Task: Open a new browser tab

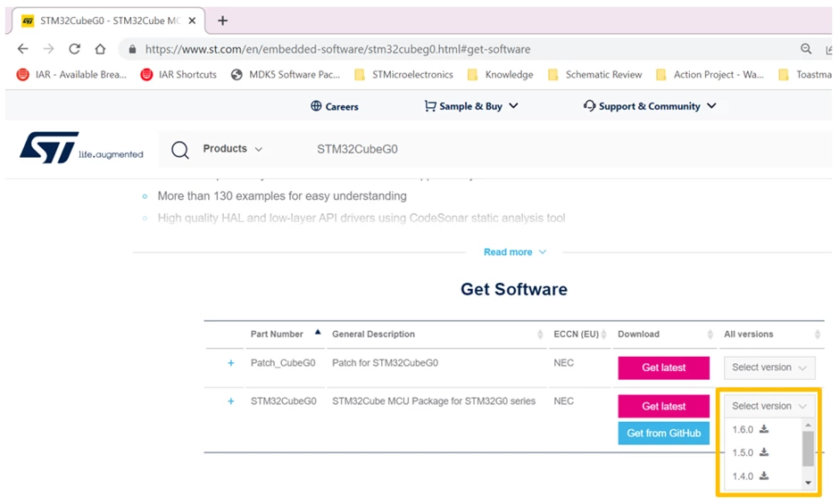Action: point(222,21)
